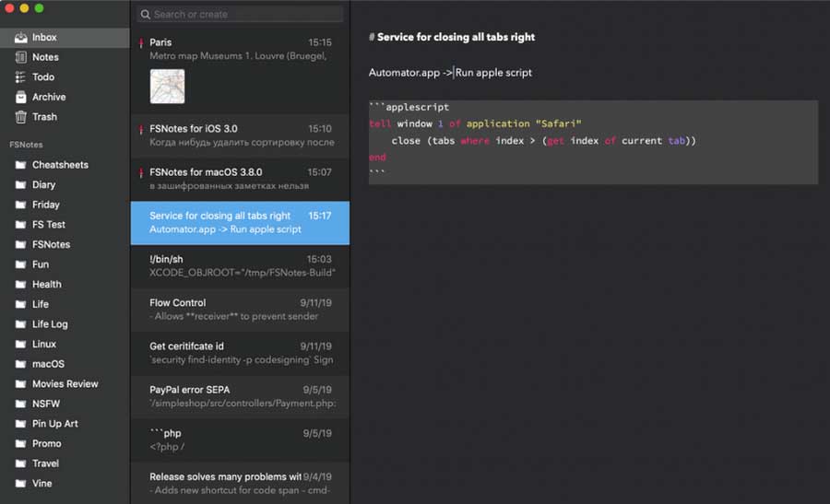Click the magnifier icon in search field
Viewport: 830px width, 504px height.
coord(146,14)
